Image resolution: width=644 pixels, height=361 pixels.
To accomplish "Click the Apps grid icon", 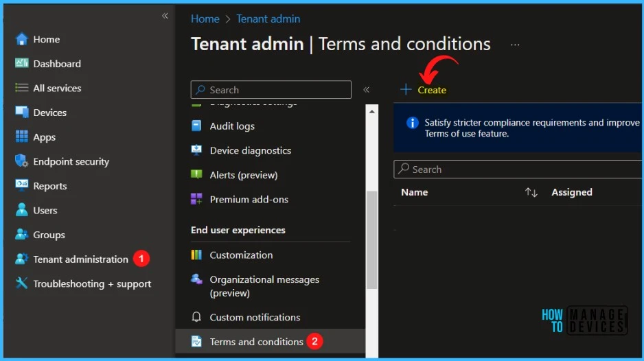I will (x=21, y=137).
